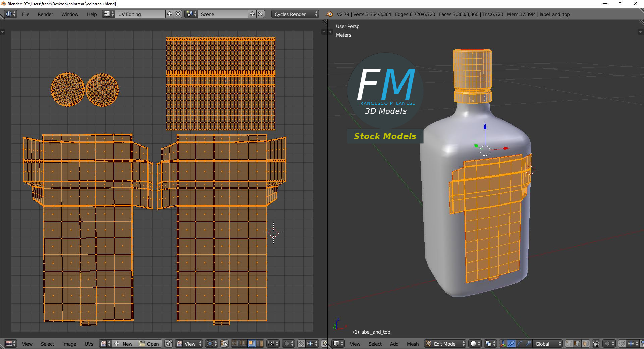
Task: Select UV face selection mode
Action: (x=251, y=344)
